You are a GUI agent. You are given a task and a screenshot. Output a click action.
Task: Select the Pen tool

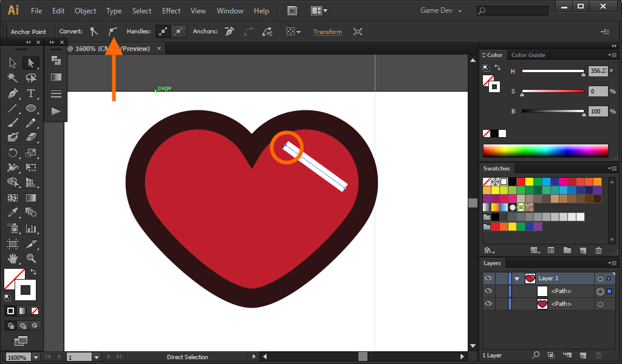pos(13,93)
